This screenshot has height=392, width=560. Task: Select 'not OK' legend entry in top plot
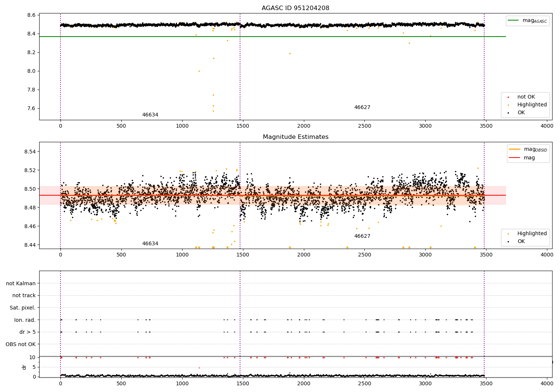pos(526,97)
